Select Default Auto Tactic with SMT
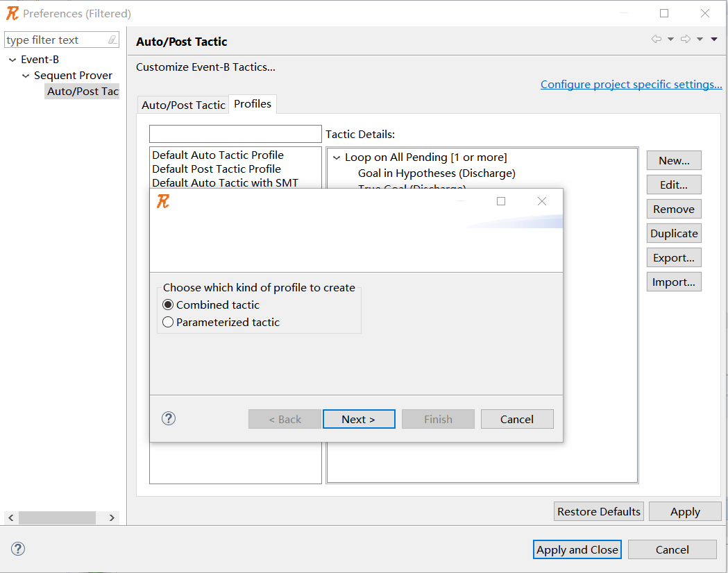This screenshot has width=728, height=573. click(x=225, y=183)
